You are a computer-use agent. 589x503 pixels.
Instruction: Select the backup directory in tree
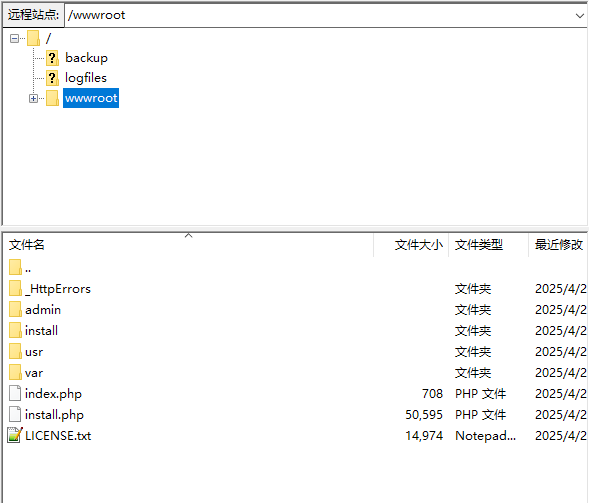pos(86,58)
